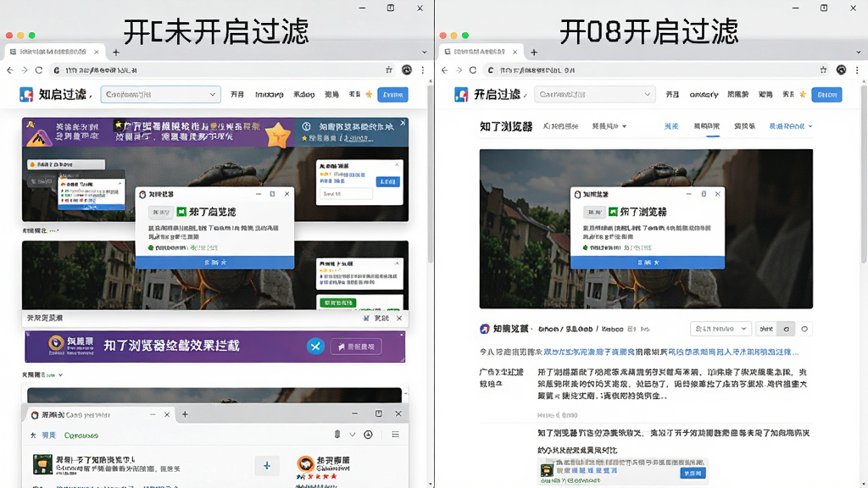The height and width of the screenshot is (488, 868).
Task: Open the Caronoes tab in inner window toolbar
Action: point(81,435)
